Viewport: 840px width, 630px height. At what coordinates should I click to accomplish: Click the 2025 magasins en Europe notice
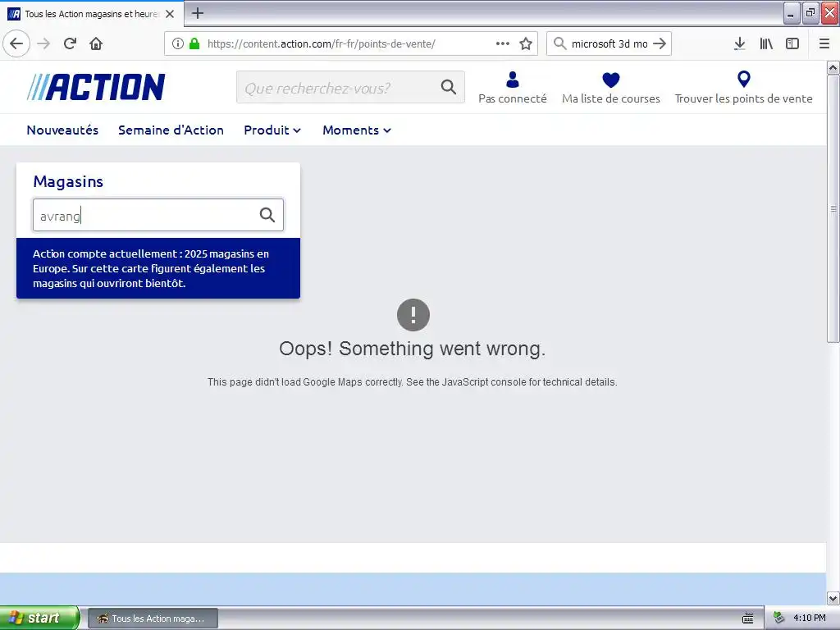(158, 268)
